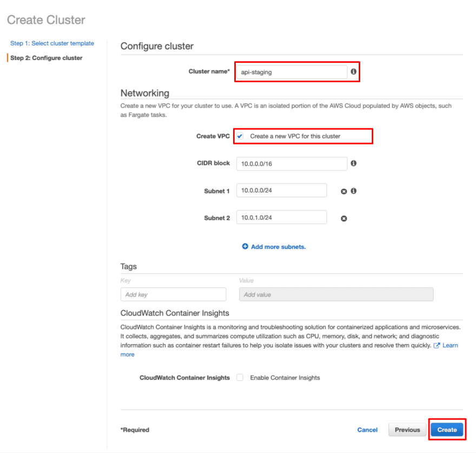Remove Subnet 2 with its X icon
Viewport: 476px width, 453px height.
click(343, 219)
